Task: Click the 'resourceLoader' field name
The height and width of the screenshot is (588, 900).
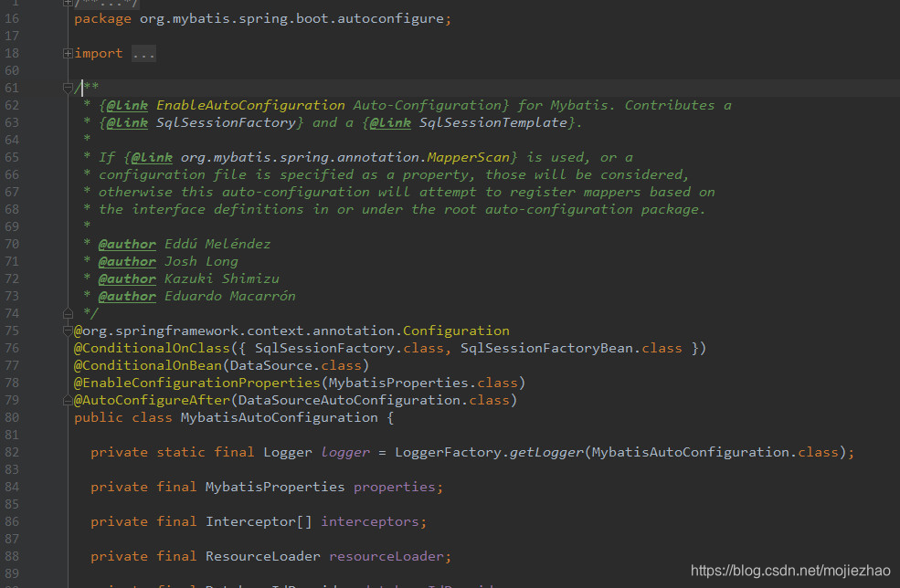Action: click(386, 556)
